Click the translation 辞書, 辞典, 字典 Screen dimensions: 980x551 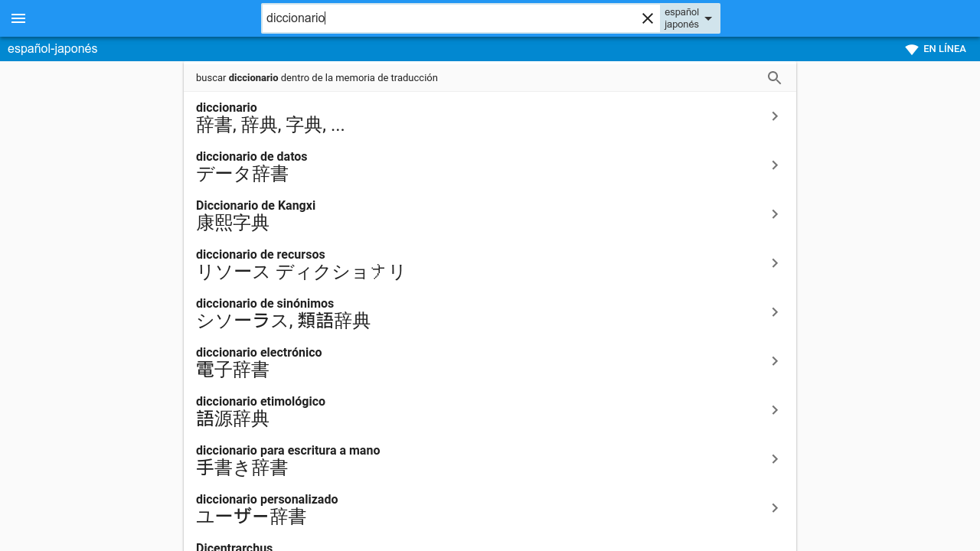coord(270,126)
